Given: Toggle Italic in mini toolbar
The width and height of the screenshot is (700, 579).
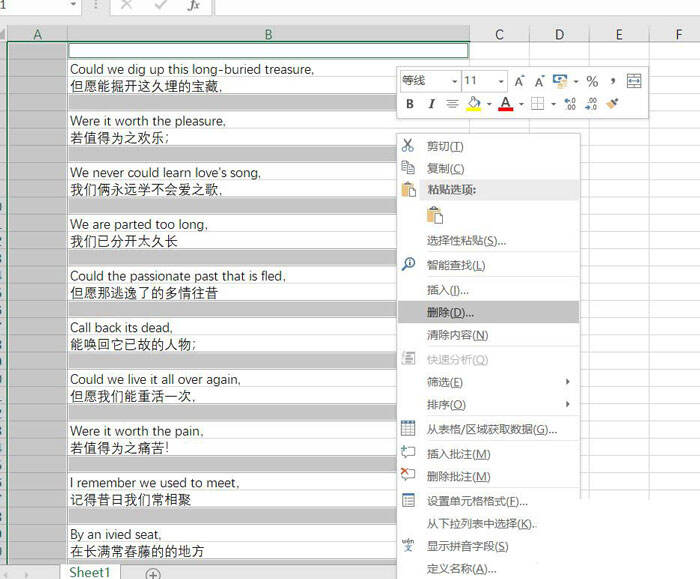Looking at the screenshot, I should point(431,104).
